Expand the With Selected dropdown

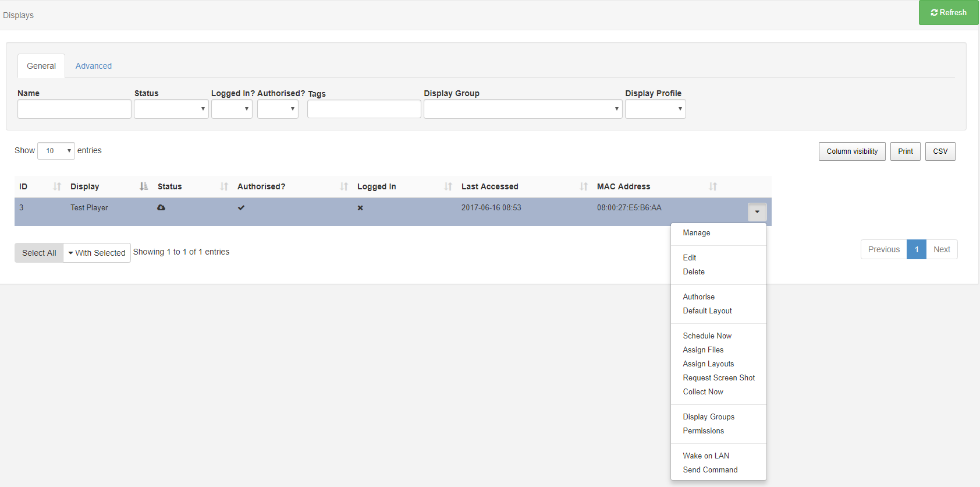click(97, 253)
